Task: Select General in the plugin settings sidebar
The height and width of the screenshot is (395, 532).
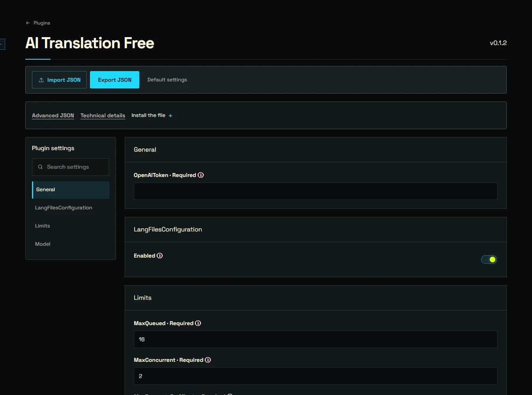Action: point(71,190)
